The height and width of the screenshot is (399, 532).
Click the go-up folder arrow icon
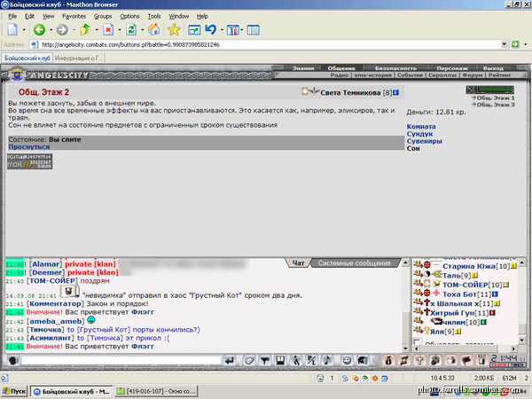(85, 30)
